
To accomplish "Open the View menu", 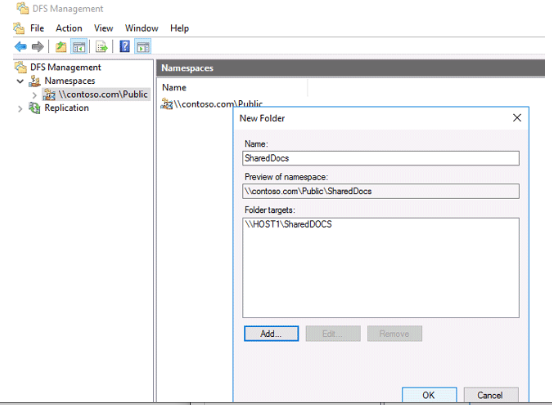I will pos(104,28).
